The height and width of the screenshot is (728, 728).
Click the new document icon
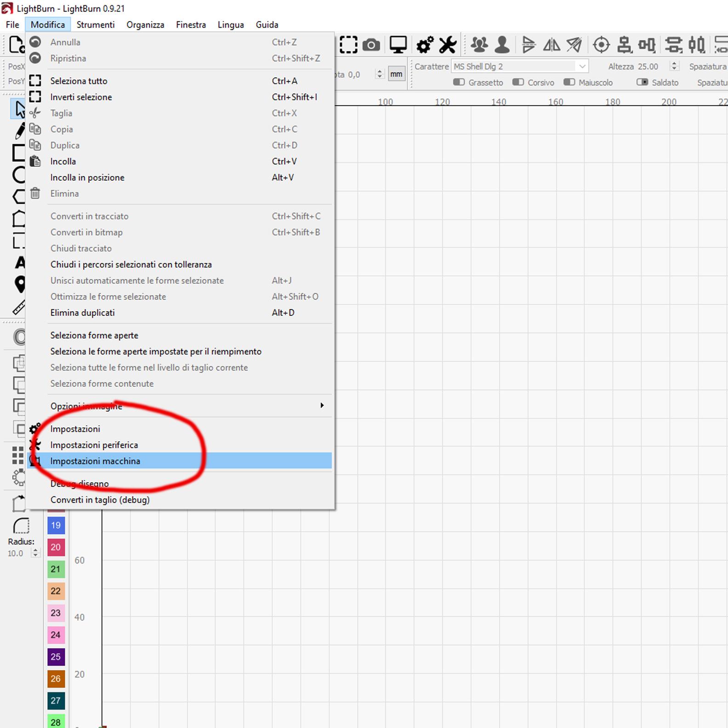point(17,45)
